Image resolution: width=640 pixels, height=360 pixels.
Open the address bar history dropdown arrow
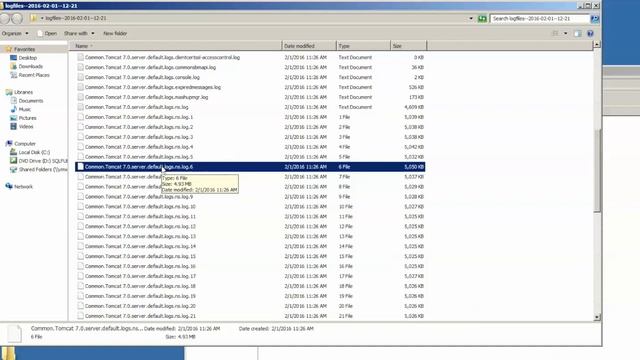coord(471,19)
